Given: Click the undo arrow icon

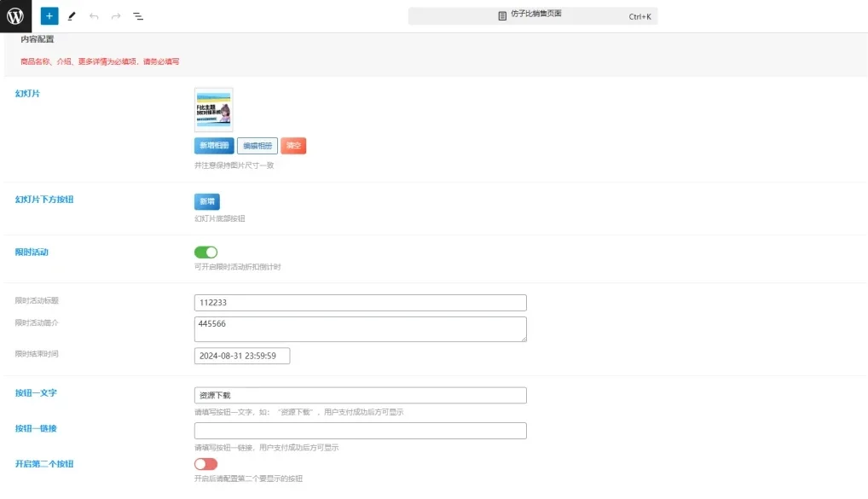Looking at the screenshot, I should pos(94,15).
